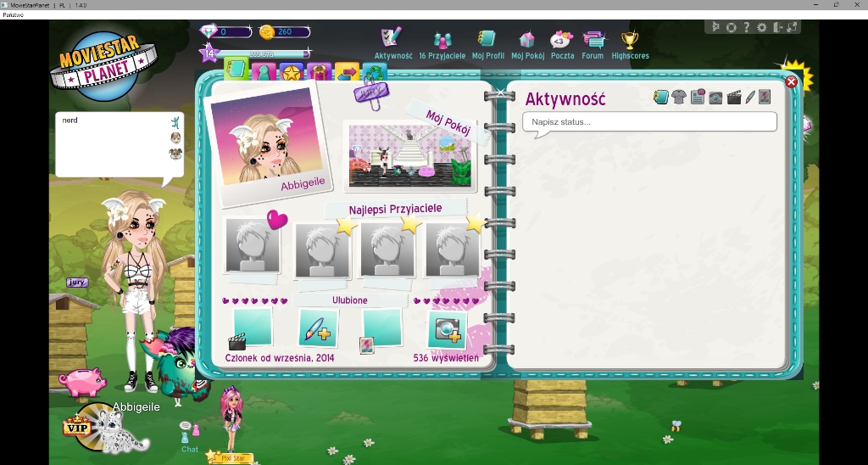Open Mój Profil notebook
Viewport: 868px width, 465px height.
(487, 39)
